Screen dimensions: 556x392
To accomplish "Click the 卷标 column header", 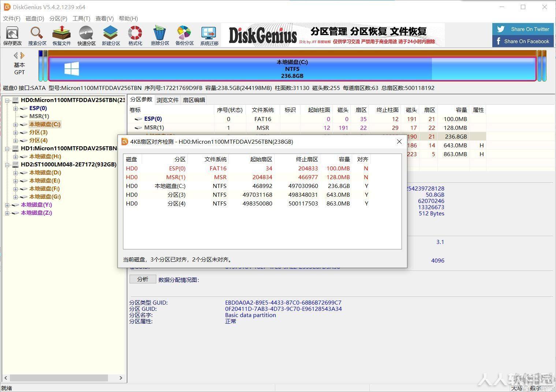I will (171, 110).
